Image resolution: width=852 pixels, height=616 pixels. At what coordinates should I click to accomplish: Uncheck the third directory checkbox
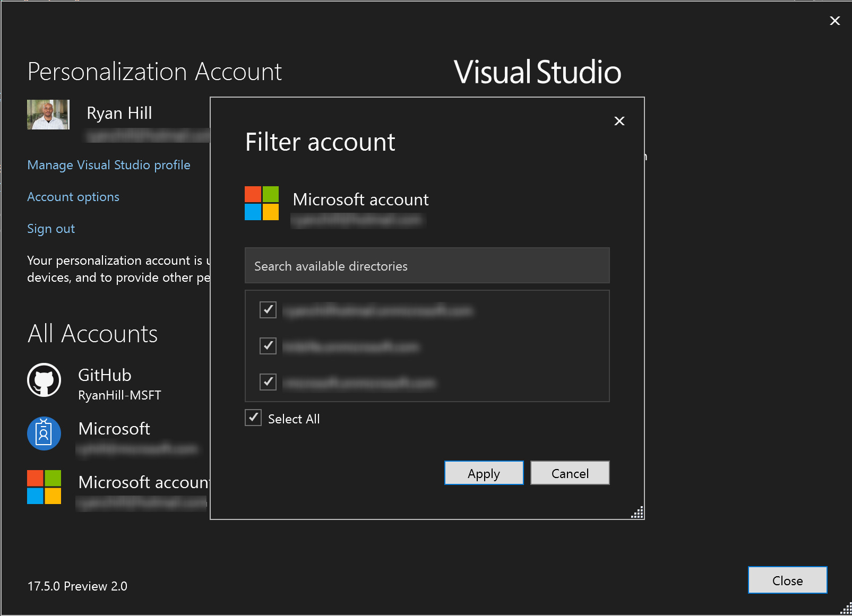pyautogui.click(x=268, y=382)
